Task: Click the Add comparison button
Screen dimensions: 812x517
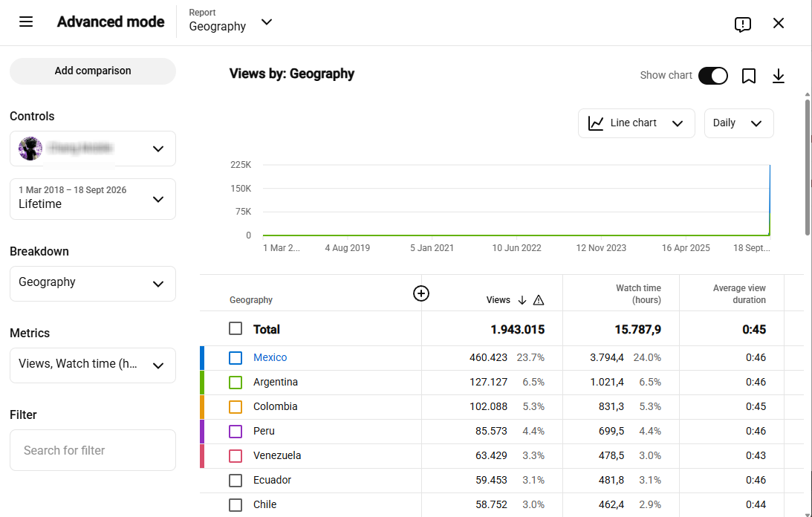Action: tap(93, 71)
